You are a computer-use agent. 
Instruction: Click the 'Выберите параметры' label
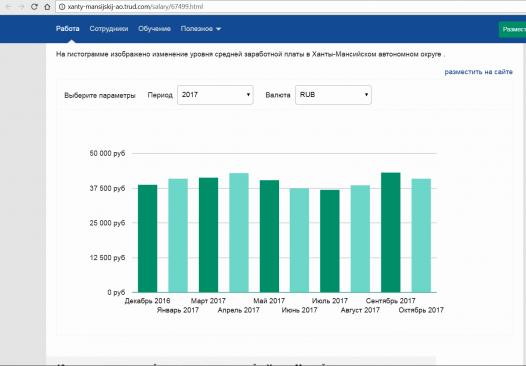click(100, 95)
